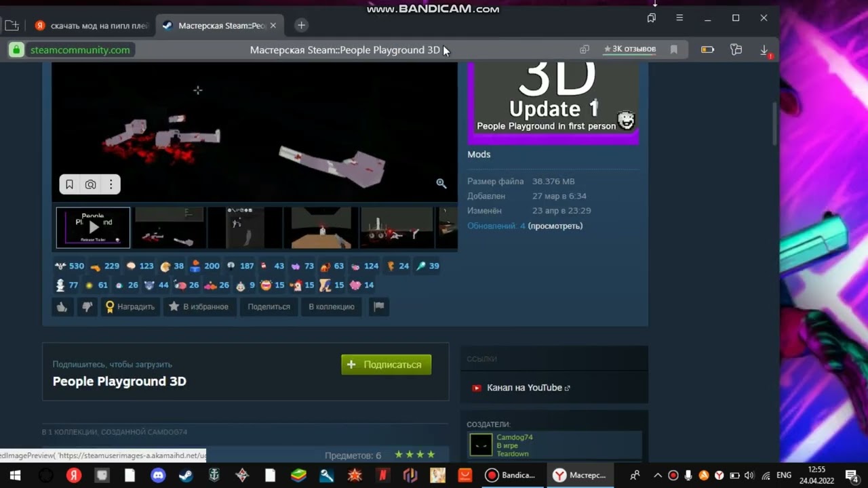Report the item with the flag icon
This screenshot has height=488, width=868.
379,307
